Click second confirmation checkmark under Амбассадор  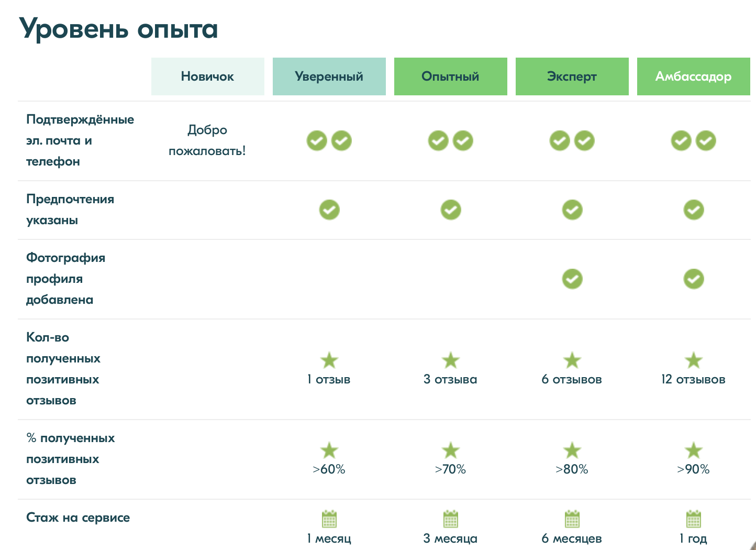coord(706,141)
